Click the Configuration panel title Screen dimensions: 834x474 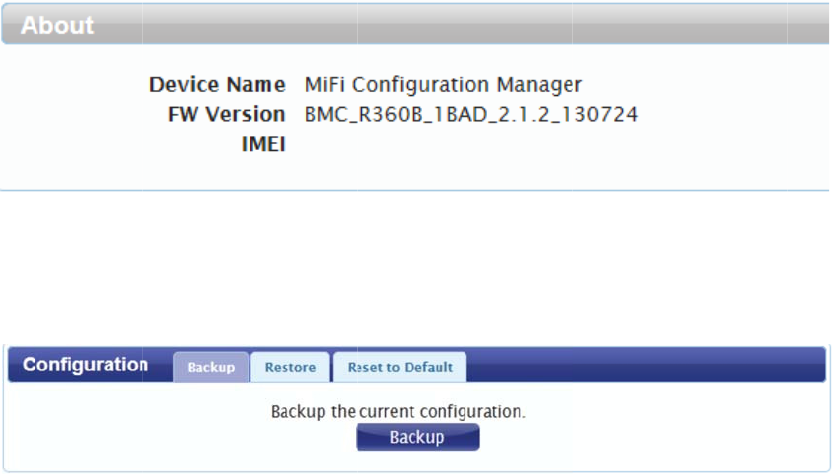(x=85, y=365)
